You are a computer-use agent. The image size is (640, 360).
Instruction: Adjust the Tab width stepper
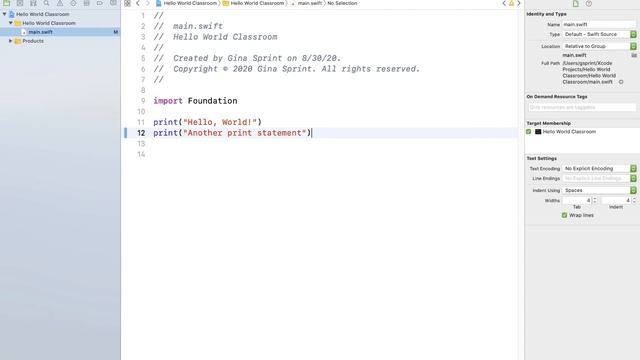click(595, 200)
